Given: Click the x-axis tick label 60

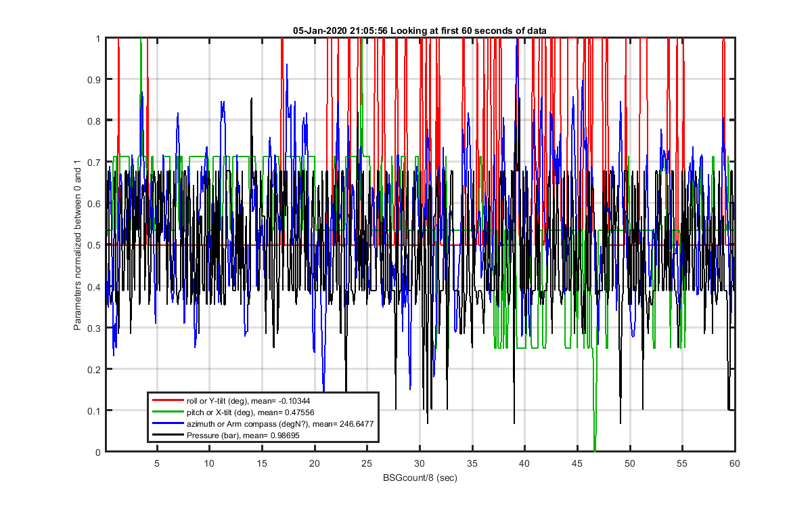Looking at the screenshot, I should (x=734, y=463).
